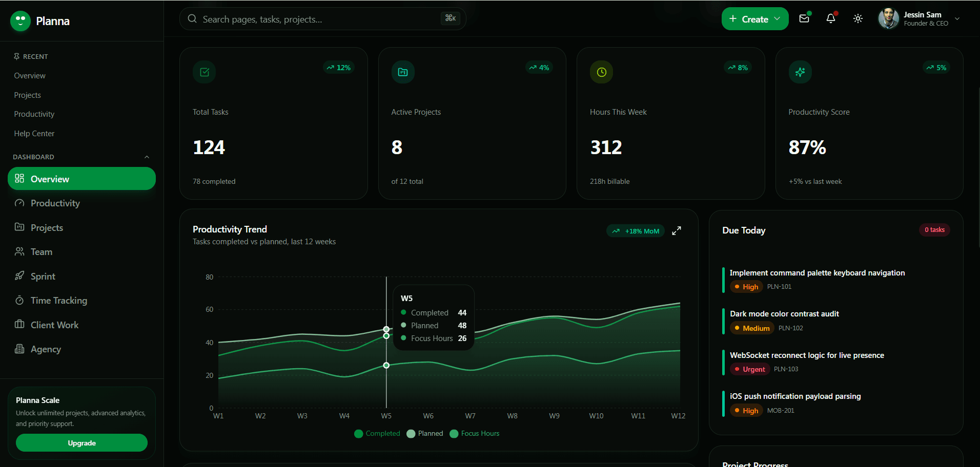Open Help Center link
This screenshot has height=467, width=980.
click(x=34, y=134)
